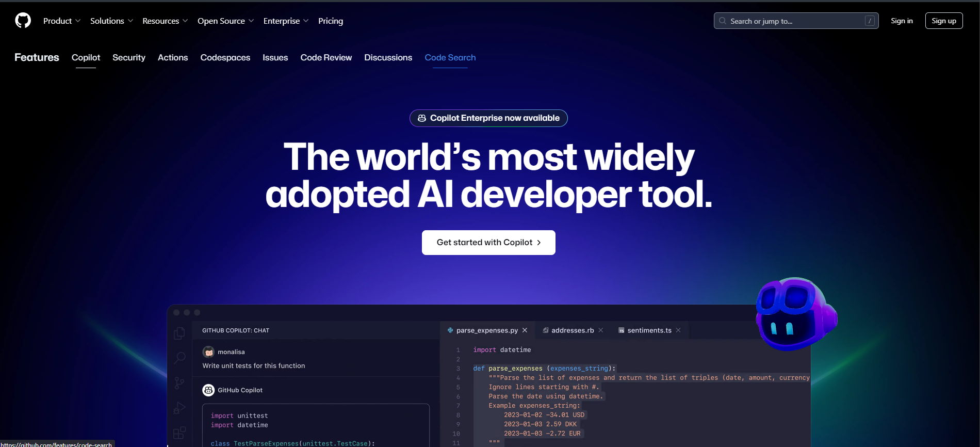The width and height of the screenshot is (980, 447).
Task: Click the Run and Debug icon in sidebar
Action: (x=179, y=408)
